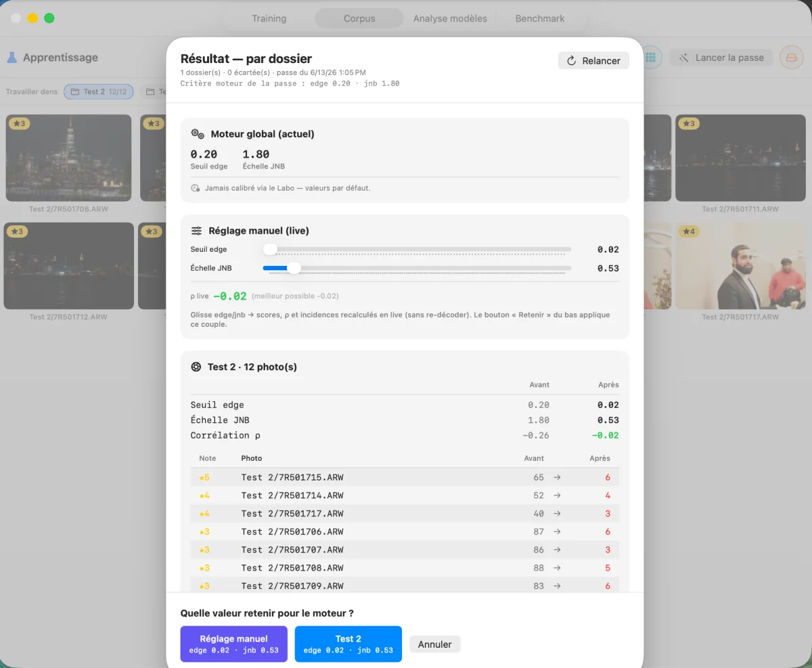Choose the blue Test 2 value button

pos(348,644)
